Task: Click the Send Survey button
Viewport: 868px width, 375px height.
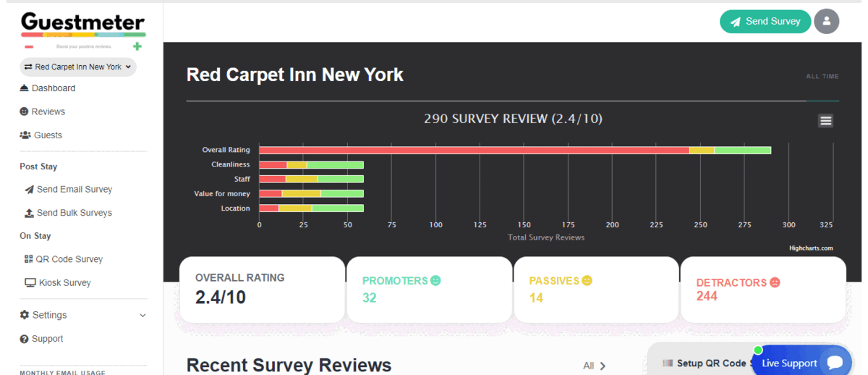Action: point(765,21)
